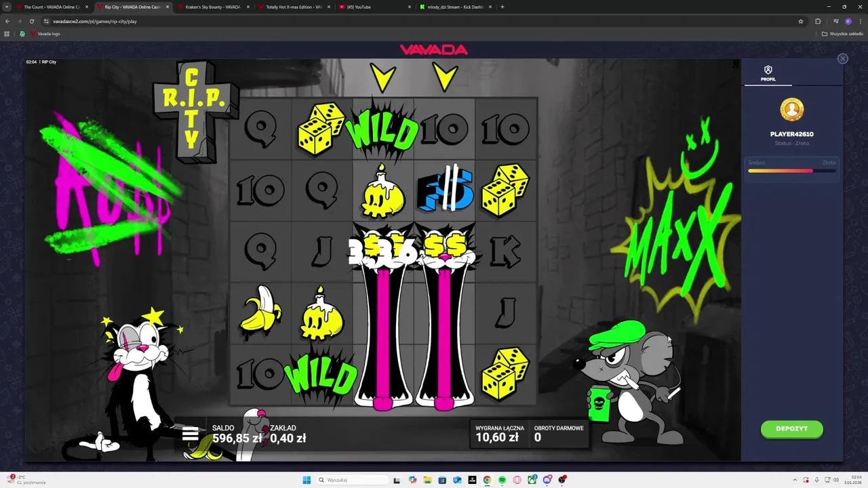The image size is (868, 488).
Task: Open Outlook from the taskbar
Action: pyautogui.click(x=457, y=480)
